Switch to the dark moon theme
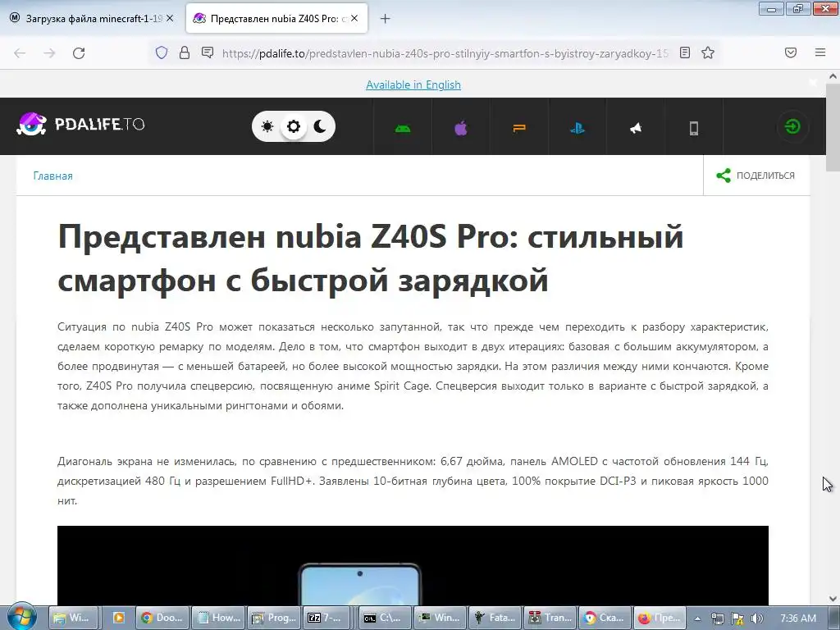This screenshot has height=630, width=840. point(320,126)
